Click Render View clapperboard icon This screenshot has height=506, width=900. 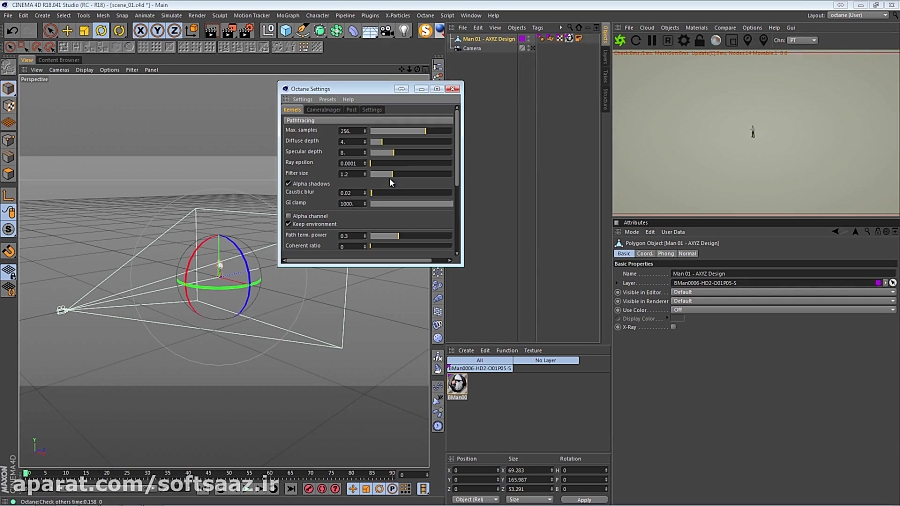tap(211, 30)
